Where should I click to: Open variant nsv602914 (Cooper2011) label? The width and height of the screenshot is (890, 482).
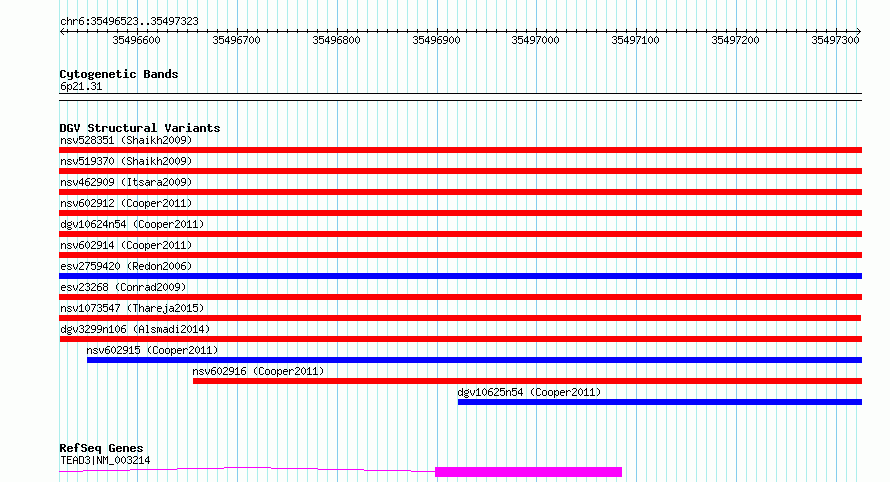pos(126,245)
